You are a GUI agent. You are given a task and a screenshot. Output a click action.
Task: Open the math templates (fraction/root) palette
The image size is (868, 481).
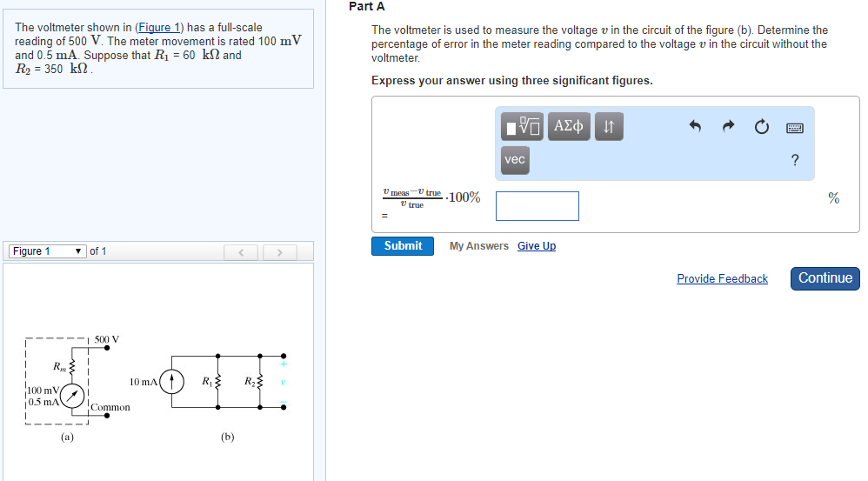coord(522,127)
